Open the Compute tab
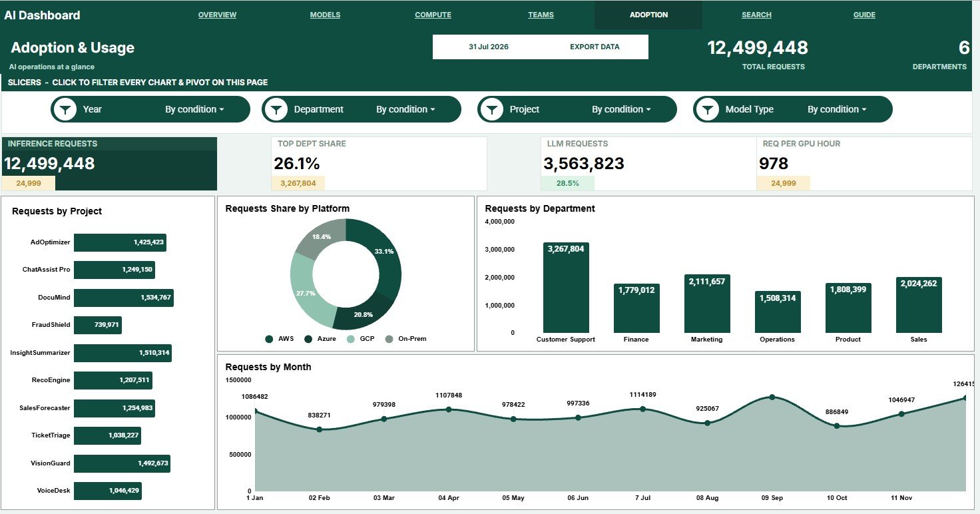Image resolution: width=980 pixels, height=514 pixels. pyautogui.click(x=433, y=15)
